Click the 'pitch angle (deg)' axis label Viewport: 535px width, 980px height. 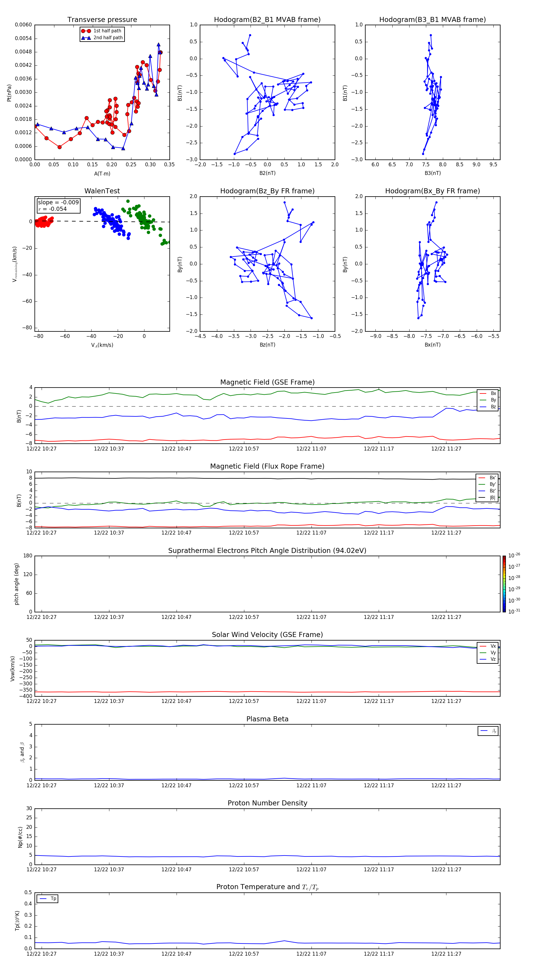[16, 584]
